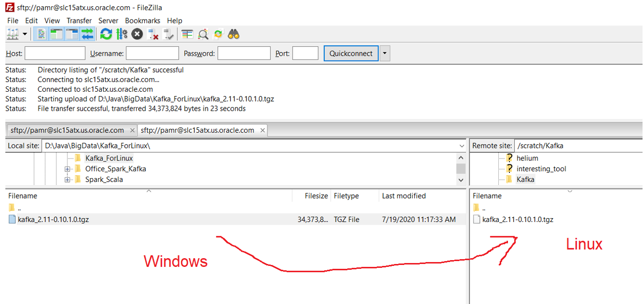
Task: Select Kafka_ForLinux folder in local tree
Action: point(109,158)
